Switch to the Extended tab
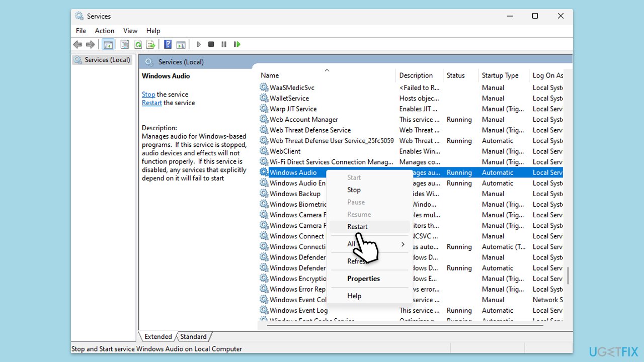Screen dimensions: 644x362 point(158,337)
